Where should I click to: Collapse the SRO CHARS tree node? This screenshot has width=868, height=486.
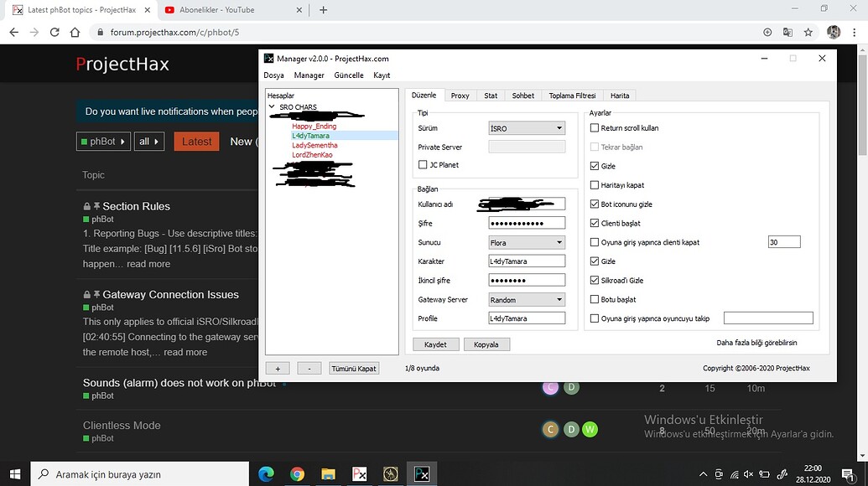(272, 106)
